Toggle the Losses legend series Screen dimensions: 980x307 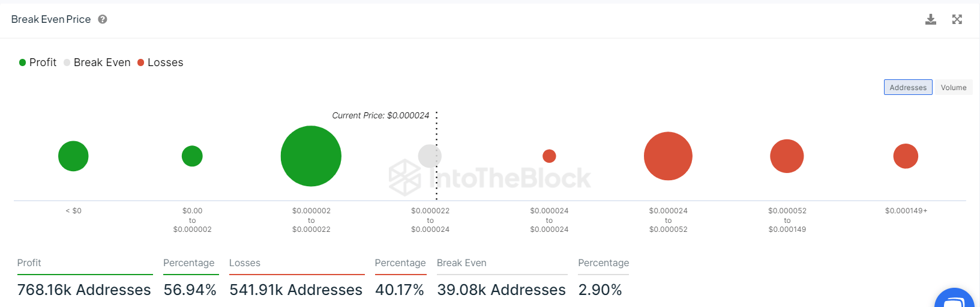(160, 62)
